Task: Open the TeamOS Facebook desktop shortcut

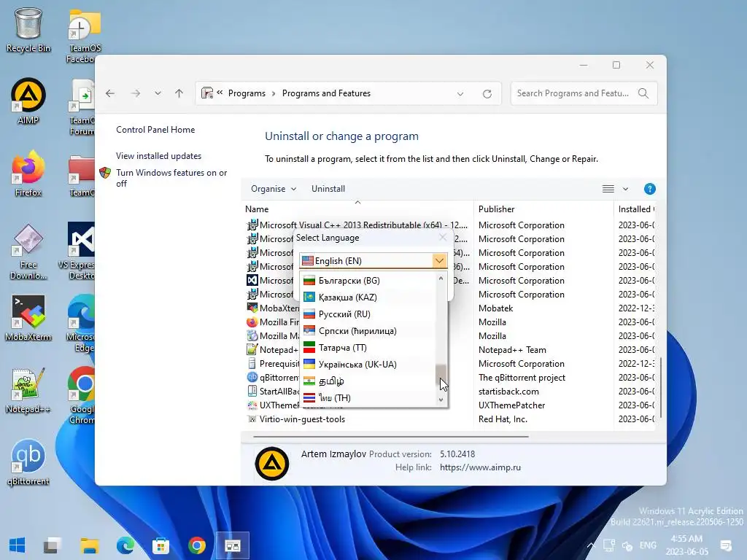Action: pos(85,36)
